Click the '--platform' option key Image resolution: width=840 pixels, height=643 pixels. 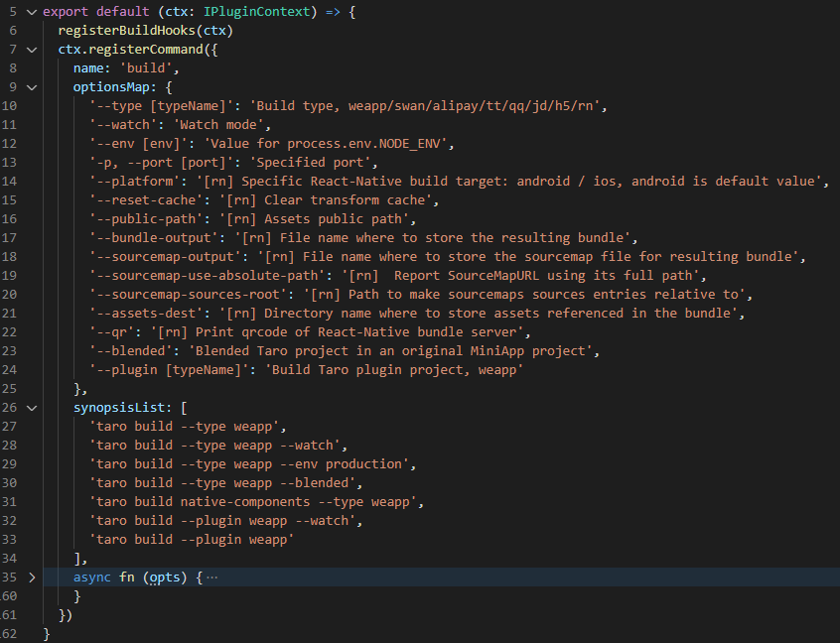click(x=134, y=181)
